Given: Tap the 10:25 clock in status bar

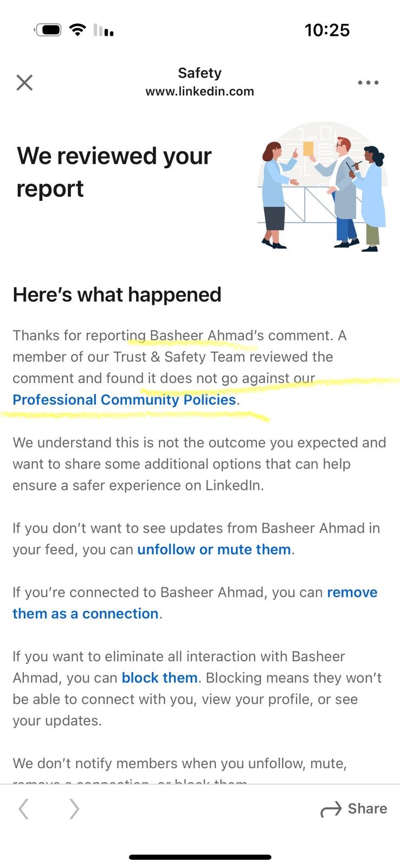Looking at the screenshot, I should click(327, 30).
